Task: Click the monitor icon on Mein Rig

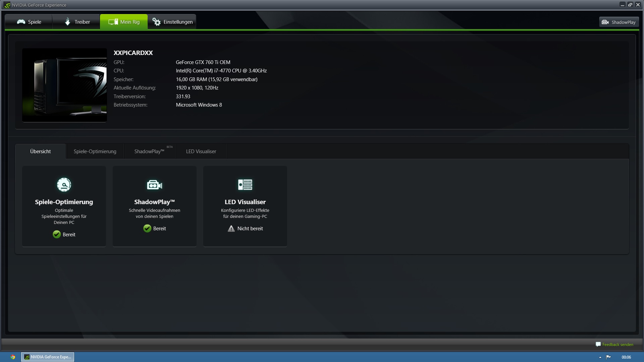Action: click(113, 22)
